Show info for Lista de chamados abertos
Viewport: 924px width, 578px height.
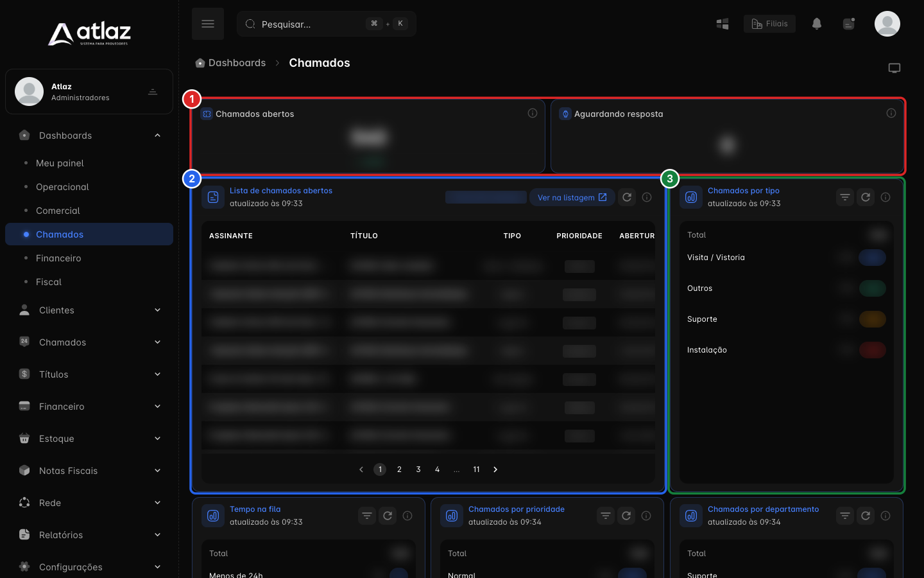pyautogui.click(x=647, y=197)
